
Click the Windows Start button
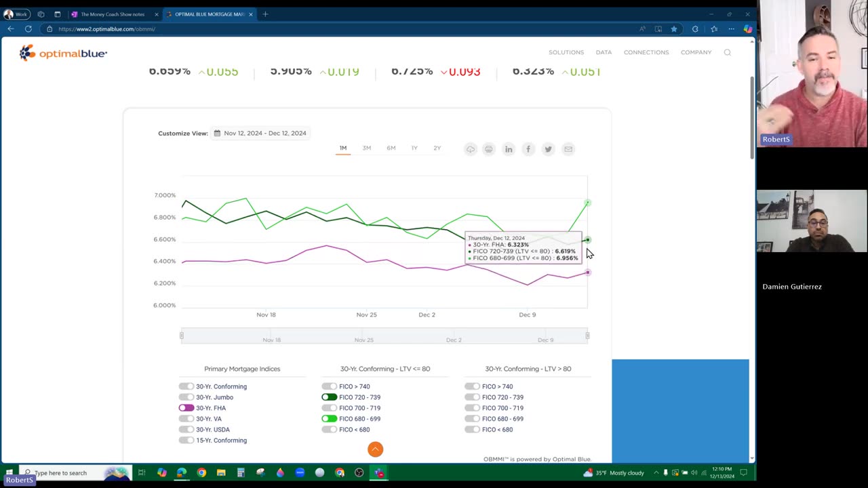click(9, 472)
